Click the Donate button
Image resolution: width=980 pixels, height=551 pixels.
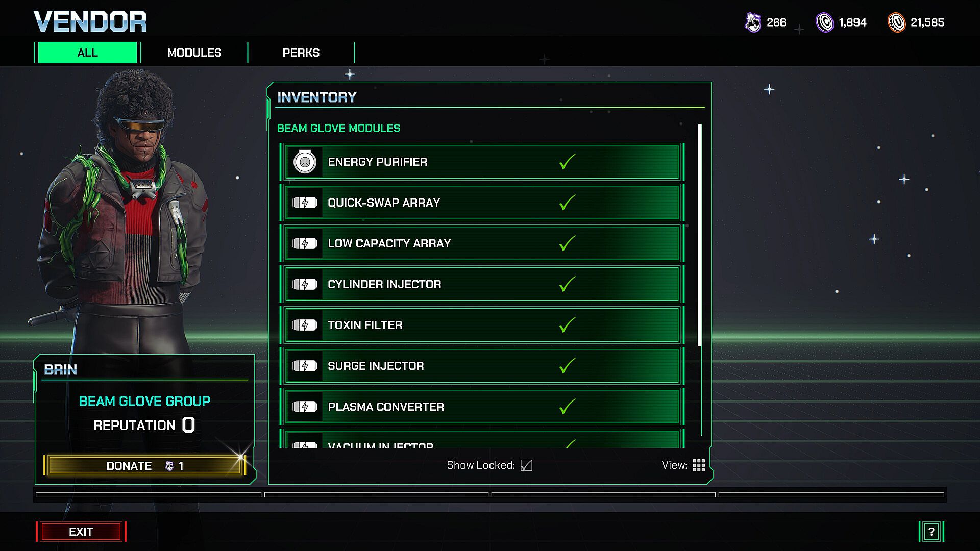point(145,466)
